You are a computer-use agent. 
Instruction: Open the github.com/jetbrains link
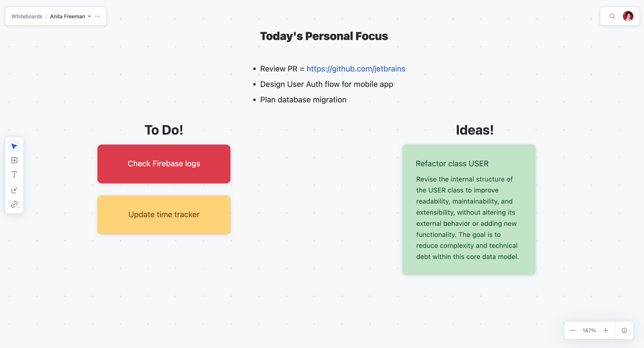coord(356,69)
